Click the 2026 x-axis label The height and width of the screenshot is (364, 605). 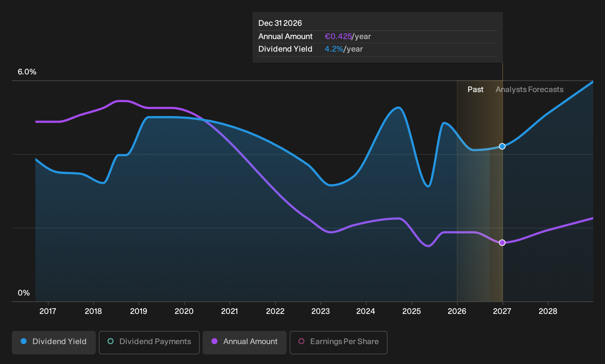click(x=457, y=311)
